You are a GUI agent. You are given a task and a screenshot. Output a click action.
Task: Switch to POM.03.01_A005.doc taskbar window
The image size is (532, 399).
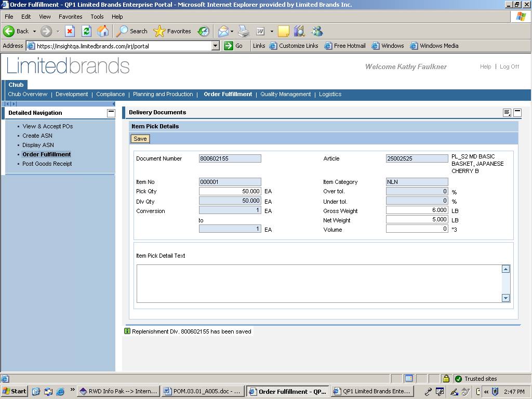203,391
